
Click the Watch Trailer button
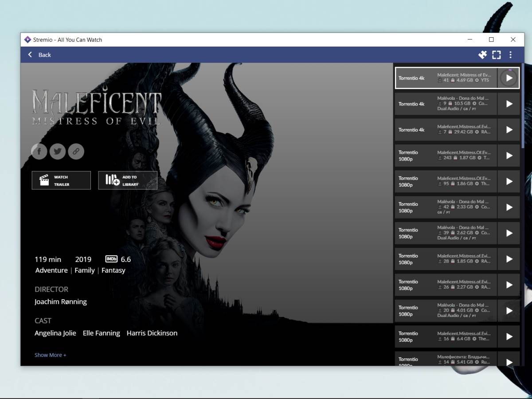(x=61, y=180)
